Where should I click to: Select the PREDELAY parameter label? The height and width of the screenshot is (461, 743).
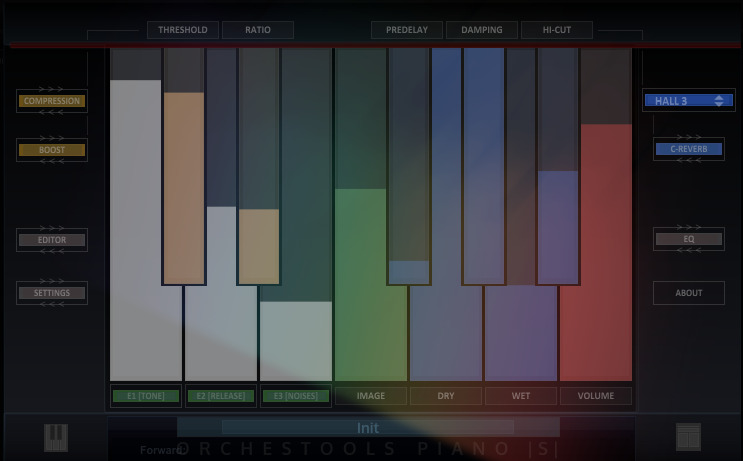407,30
